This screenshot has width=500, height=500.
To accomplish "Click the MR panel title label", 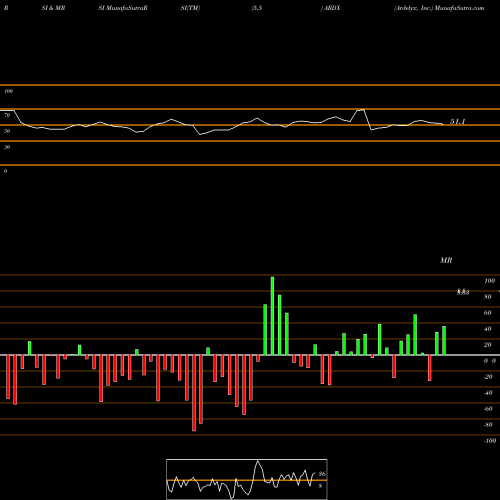I will (446, 260).
